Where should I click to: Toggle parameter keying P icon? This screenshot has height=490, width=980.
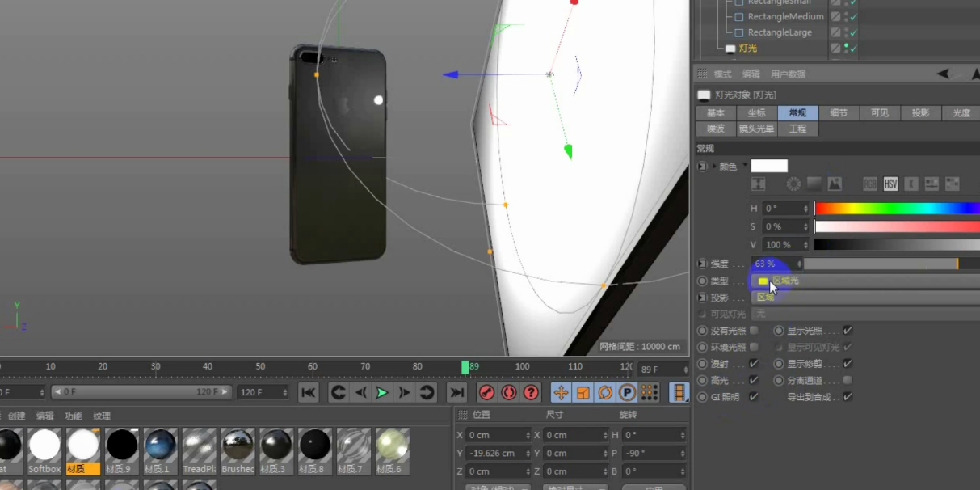[627, 392]
